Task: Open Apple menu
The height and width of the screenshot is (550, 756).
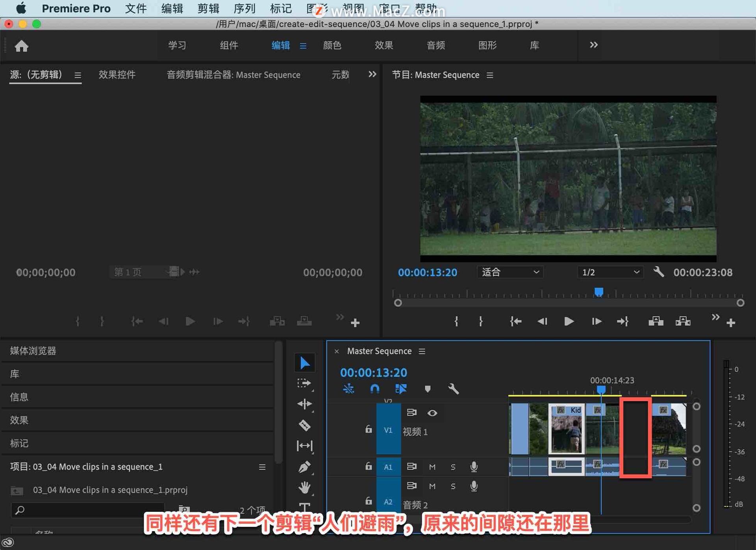Action: coord(21,8)
